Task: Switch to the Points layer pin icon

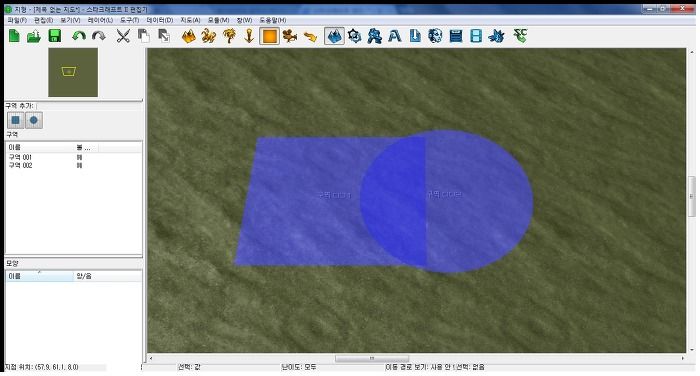Action: (x=249, y=36)
